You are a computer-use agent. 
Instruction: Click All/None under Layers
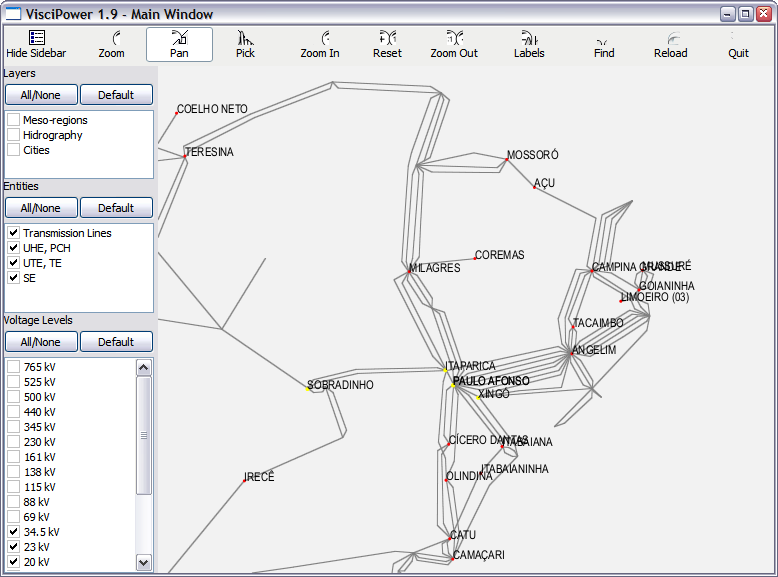click(x=41, y=95)
